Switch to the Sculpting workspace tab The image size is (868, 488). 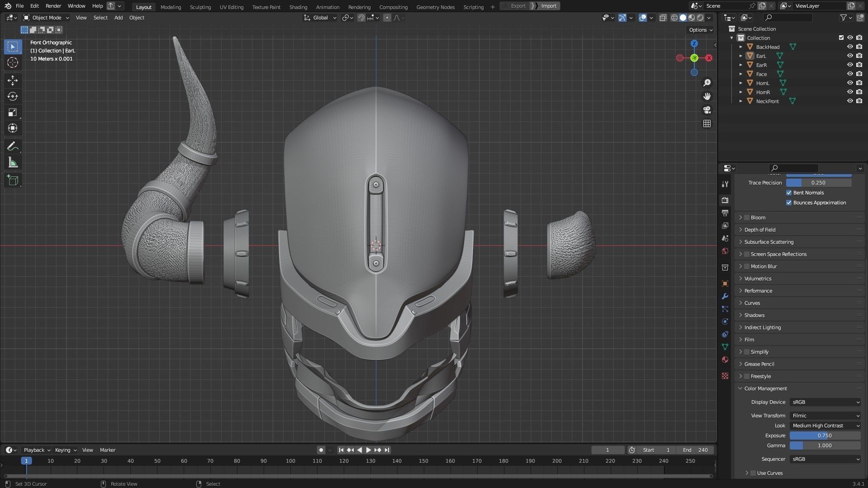tap(200, 7)
